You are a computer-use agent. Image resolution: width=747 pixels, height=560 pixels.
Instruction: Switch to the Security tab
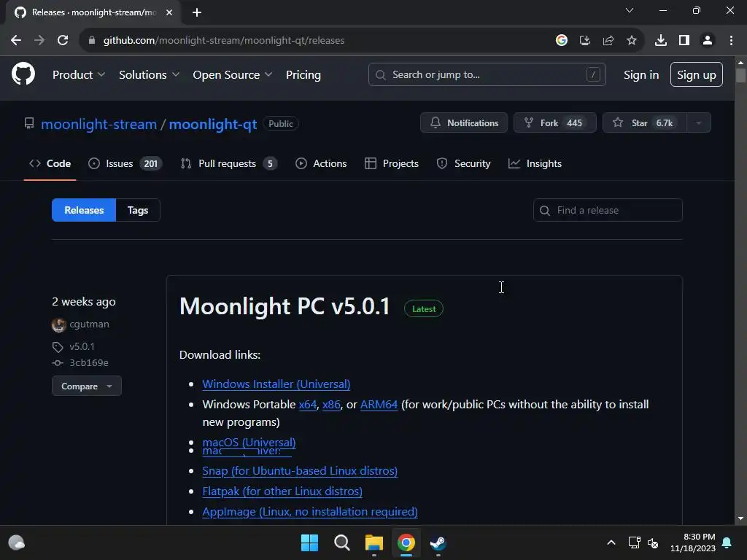click(x=463, y=163)
